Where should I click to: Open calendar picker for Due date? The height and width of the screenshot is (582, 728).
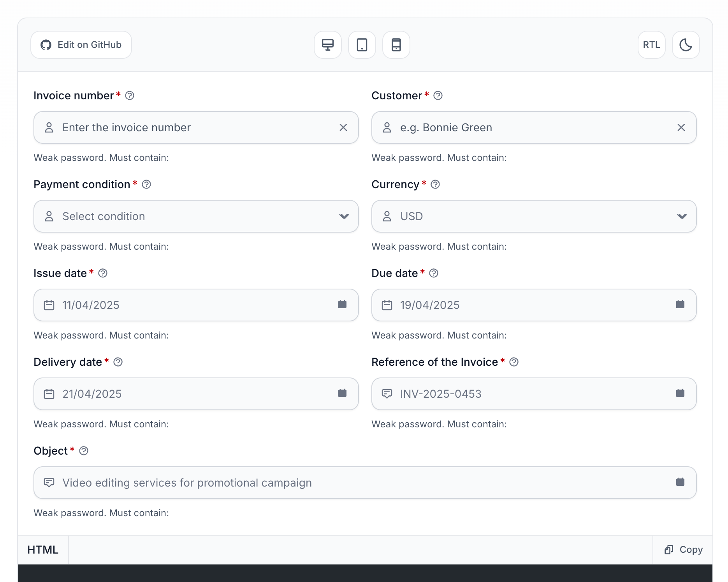(x=680, y=304)
